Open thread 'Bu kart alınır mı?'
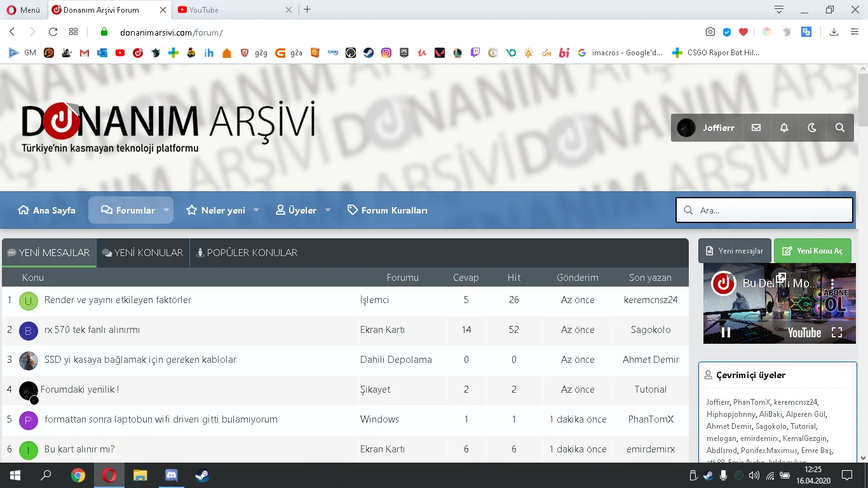 click(x=79, y=449)
